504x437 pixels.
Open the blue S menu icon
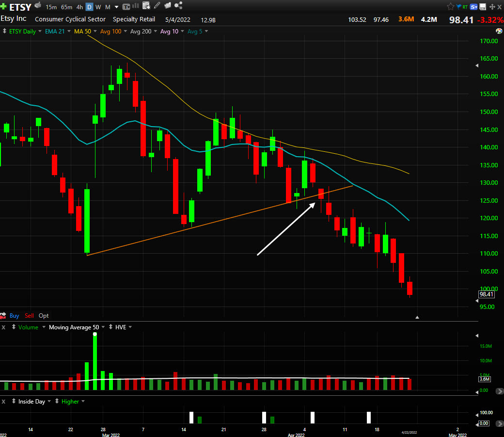[x=473, y=7]
